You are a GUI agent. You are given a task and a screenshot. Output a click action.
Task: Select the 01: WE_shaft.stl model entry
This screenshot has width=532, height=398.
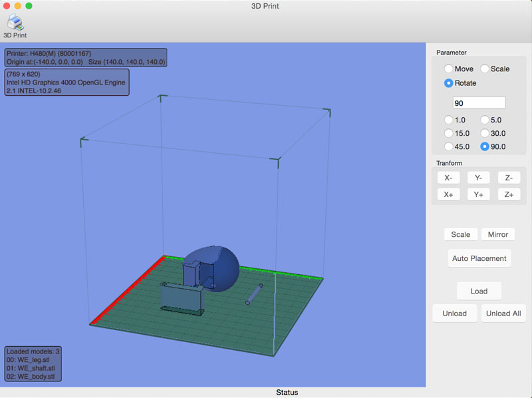(31, 368)
